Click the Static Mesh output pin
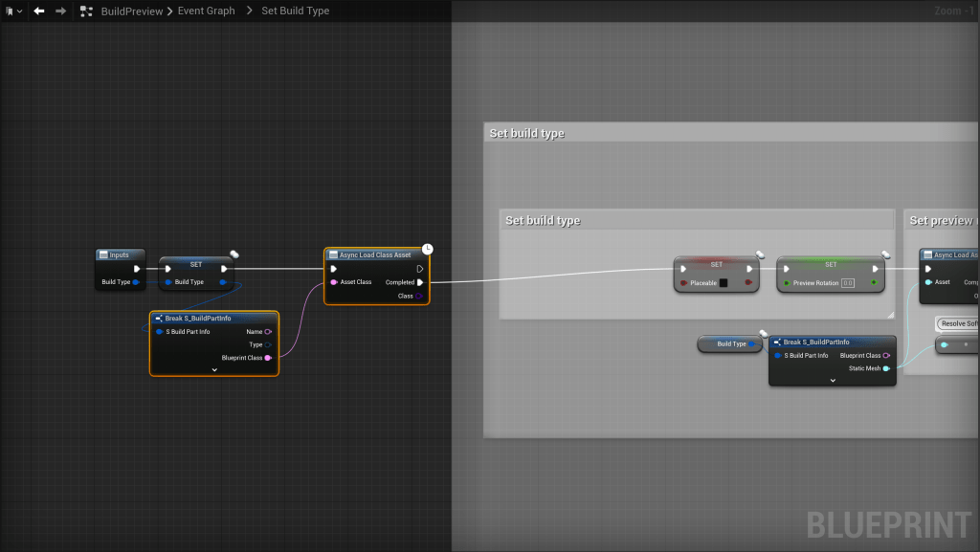This screenshot has width=980, height=552. point(886,368)
